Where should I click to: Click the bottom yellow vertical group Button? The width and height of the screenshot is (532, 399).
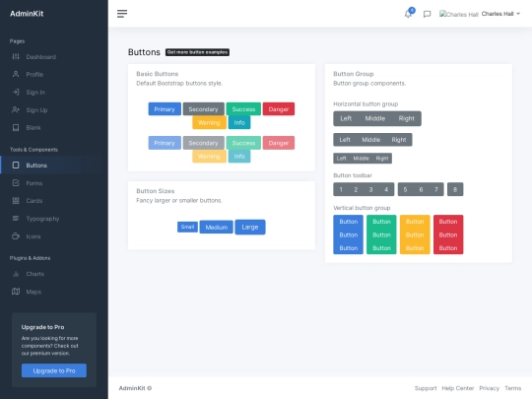[415, 248]
